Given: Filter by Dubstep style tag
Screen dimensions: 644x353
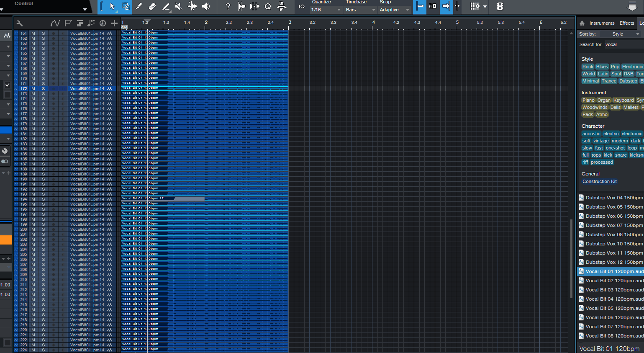Looking at the screenshot, I should [x=628, y=81].
